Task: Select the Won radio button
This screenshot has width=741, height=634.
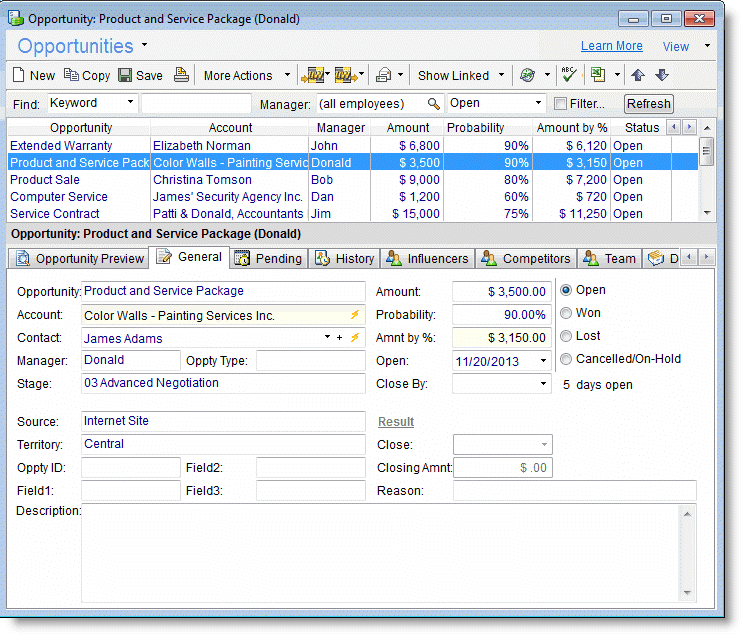Action: [x=566, y=313]
